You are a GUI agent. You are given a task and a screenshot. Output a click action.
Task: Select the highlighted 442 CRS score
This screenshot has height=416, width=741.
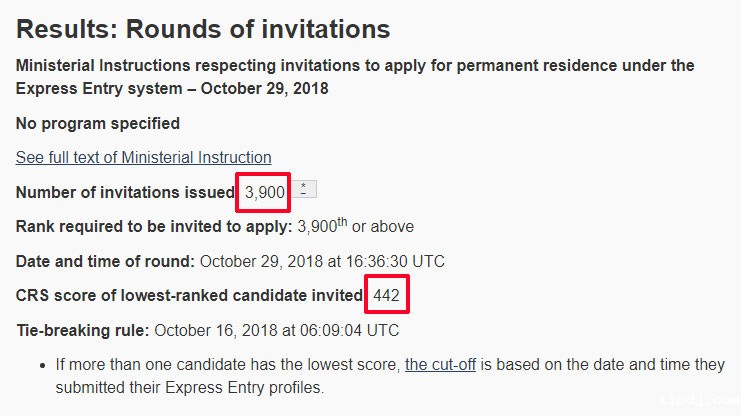(388, 296)
